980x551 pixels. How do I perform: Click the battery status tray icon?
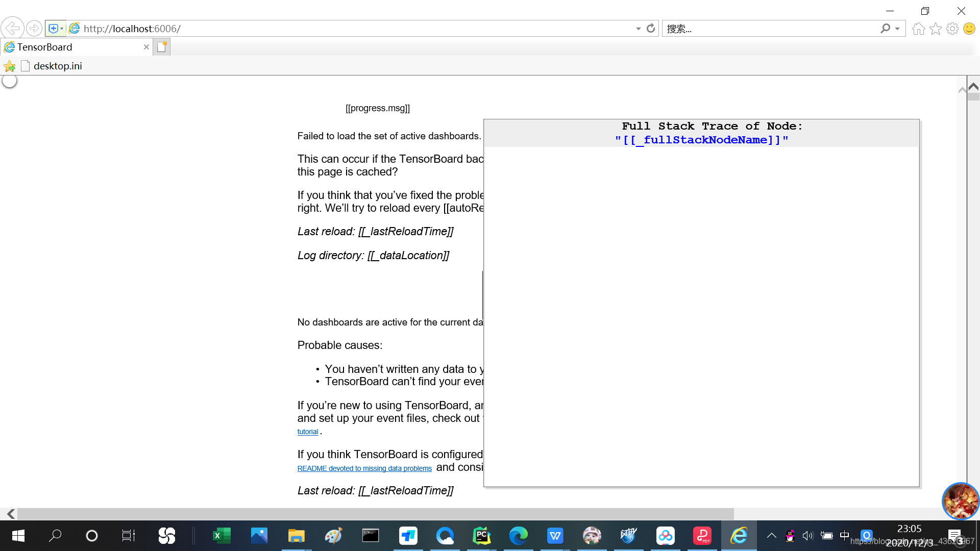click(x=827, y=536)
